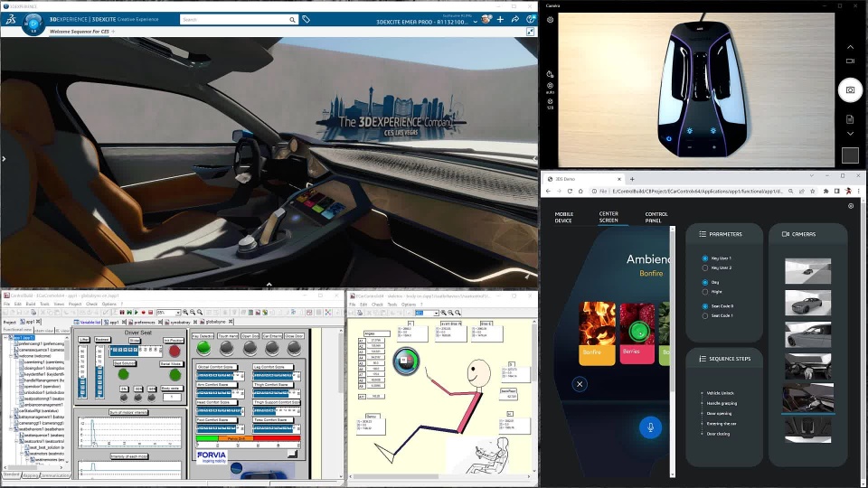868x488 pixels.
Task: Click zoom in magnifier in skeleton window toolbar
Action: tap(443, 313)
